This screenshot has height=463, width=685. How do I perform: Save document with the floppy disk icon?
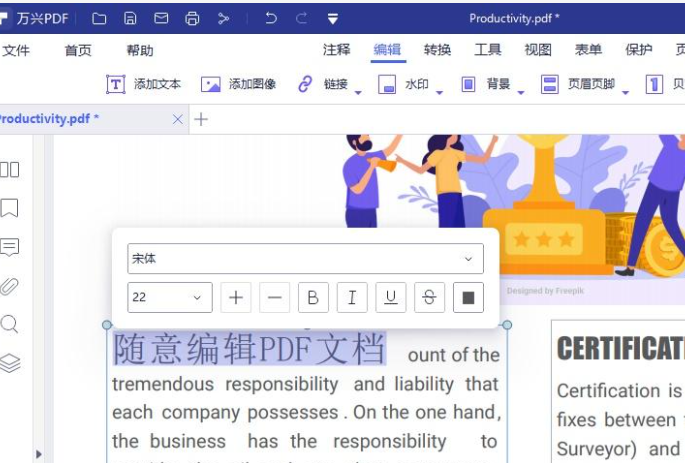coord(130,18)
